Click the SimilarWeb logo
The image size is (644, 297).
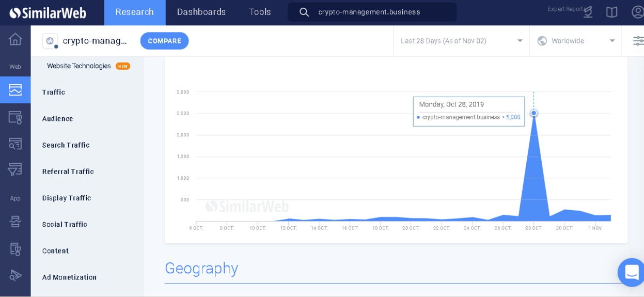(x=48, y=12)
